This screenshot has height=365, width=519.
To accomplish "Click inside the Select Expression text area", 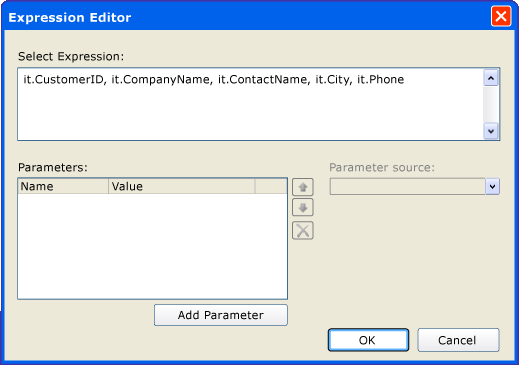I will (251, 104).
